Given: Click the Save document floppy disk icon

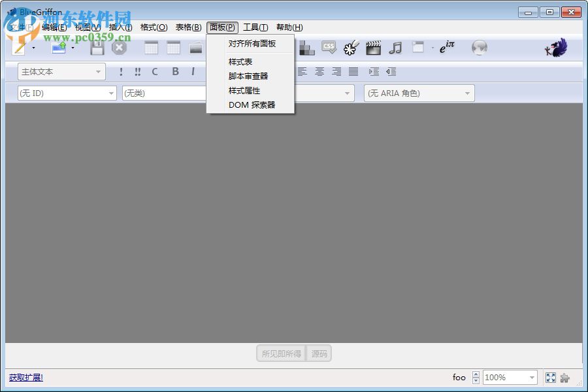Looking at the screenshot, I should (96, 47).
